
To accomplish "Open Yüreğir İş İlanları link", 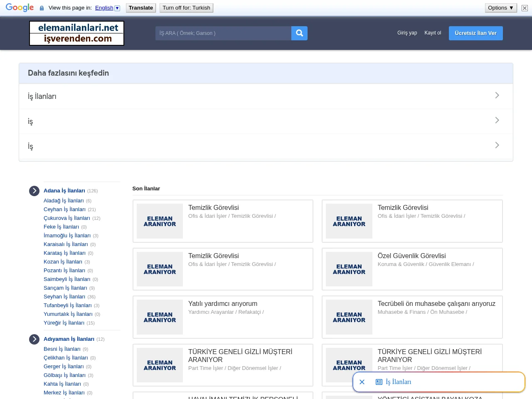I will (64, 323).
